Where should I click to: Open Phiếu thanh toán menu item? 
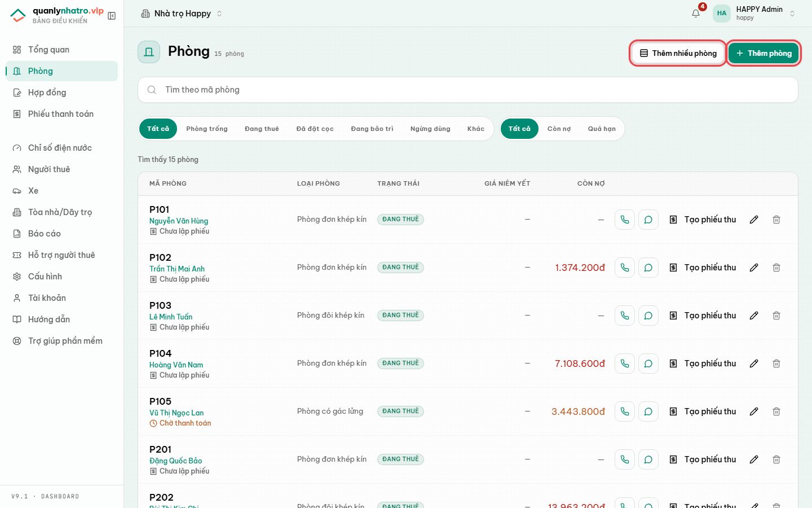pos(61,114)
